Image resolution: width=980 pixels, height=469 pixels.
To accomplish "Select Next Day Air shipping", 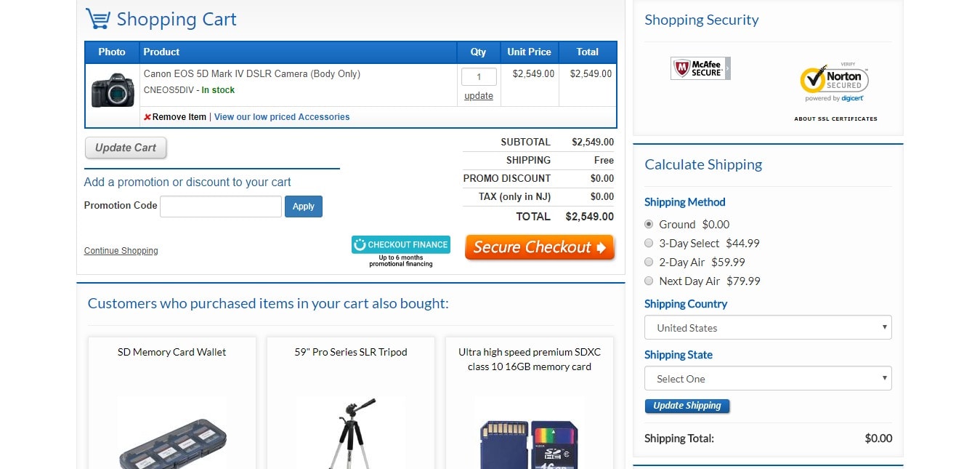I will [x=649, y=281].
